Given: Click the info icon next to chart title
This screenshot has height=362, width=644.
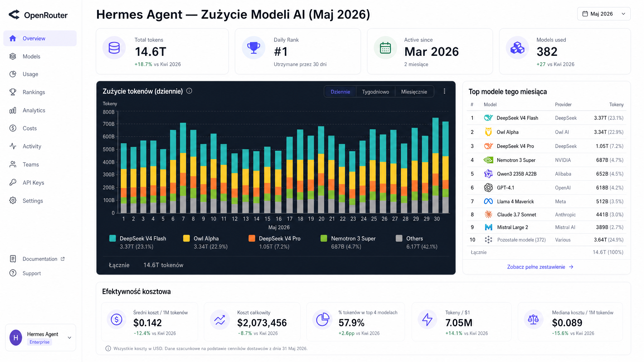Looking at the screenshot, I should coord(189,91).
